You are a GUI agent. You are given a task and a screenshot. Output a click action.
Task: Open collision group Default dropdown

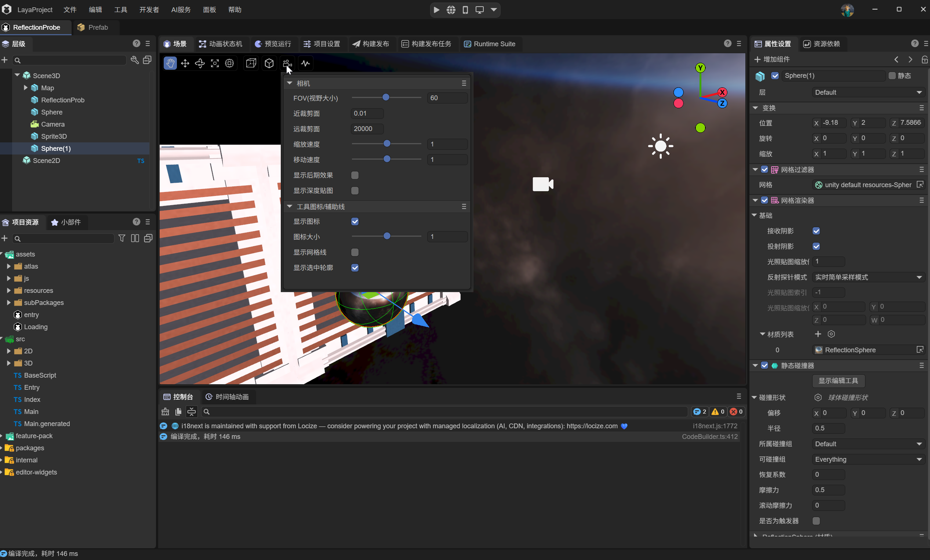tap(868, 444)
